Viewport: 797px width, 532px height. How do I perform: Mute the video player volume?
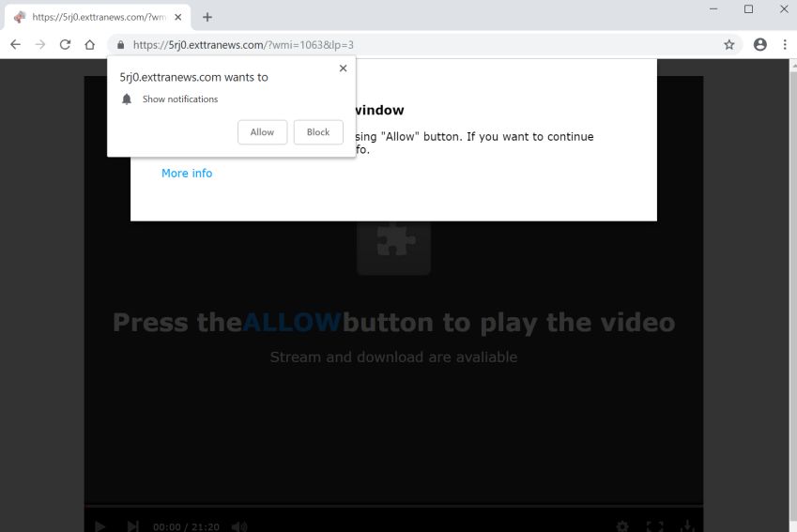[x=239, y=526]
